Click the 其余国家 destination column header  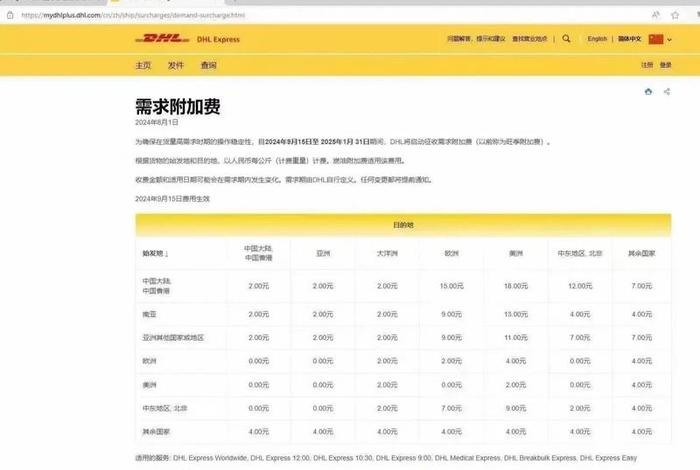642,253
